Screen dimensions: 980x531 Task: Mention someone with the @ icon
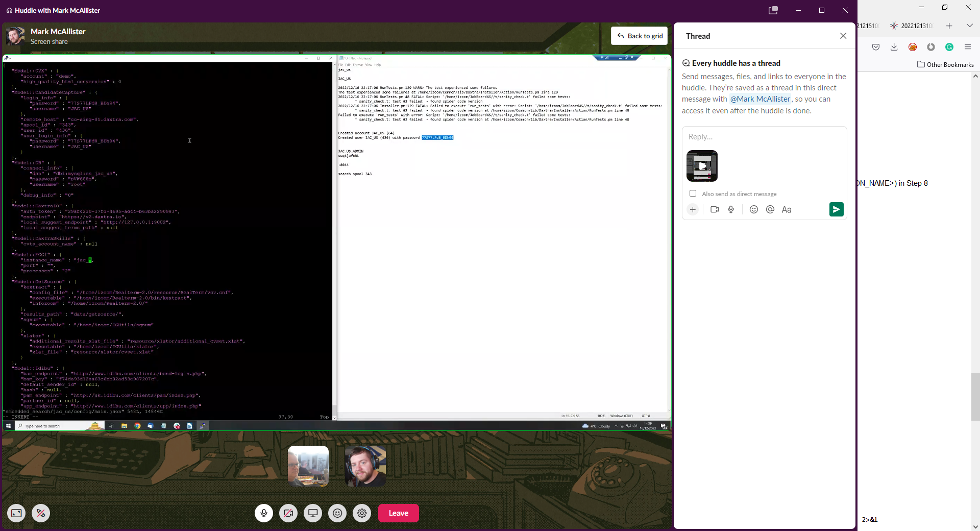pos(770,209)
